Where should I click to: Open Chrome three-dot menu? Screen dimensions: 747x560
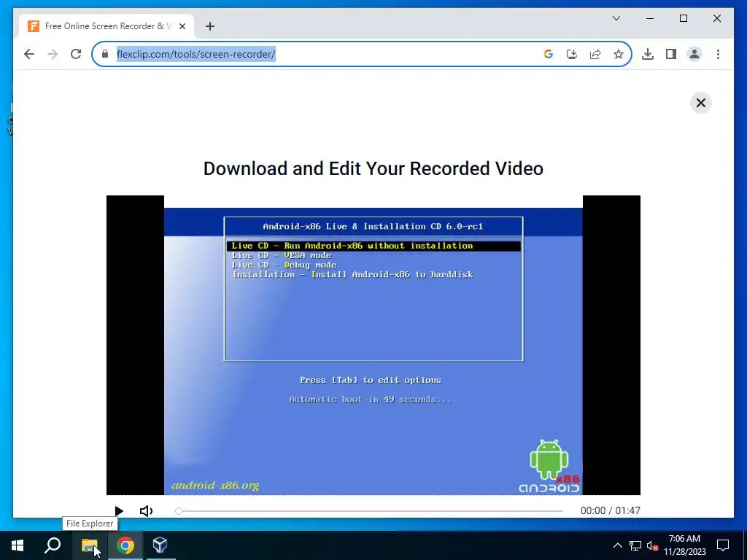pyautogui.click(x=718, y=54)
